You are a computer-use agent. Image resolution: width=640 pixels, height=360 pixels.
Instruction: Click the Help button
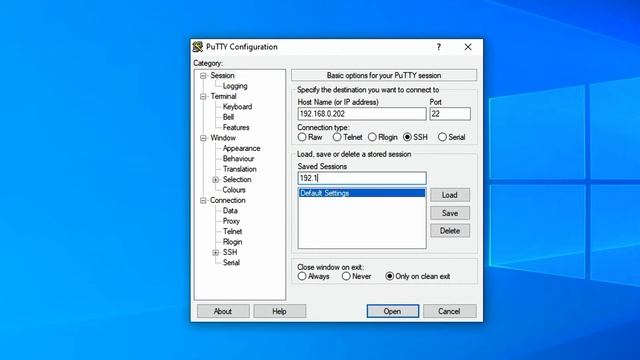[280, 311]
